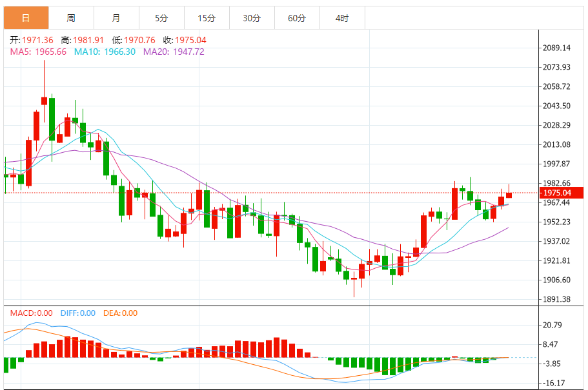Click the 1937.02 price axis label
This screenshot has width=588, height=390.
pyautogui.click(x=556, y=241)
